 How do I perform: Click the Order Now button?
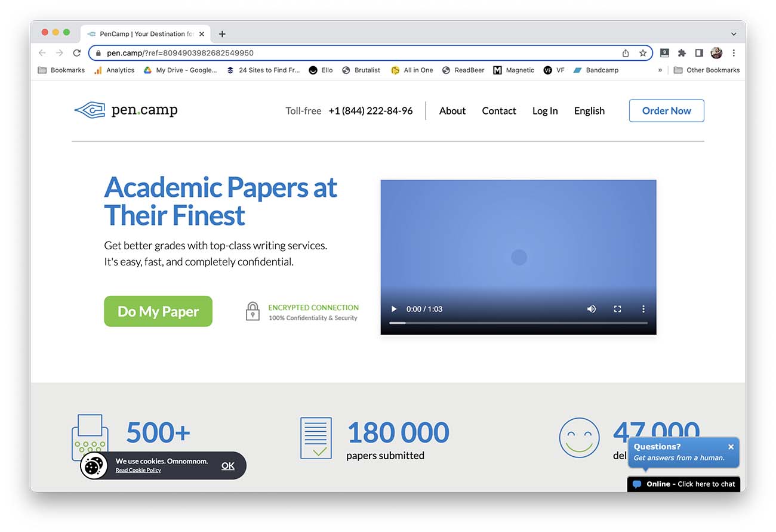point(667,111)
